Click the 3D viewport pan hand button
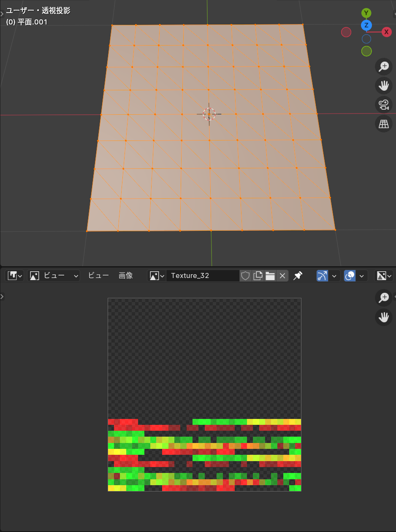The height and width of the screenshot is (532, 396). click(384, 86)
